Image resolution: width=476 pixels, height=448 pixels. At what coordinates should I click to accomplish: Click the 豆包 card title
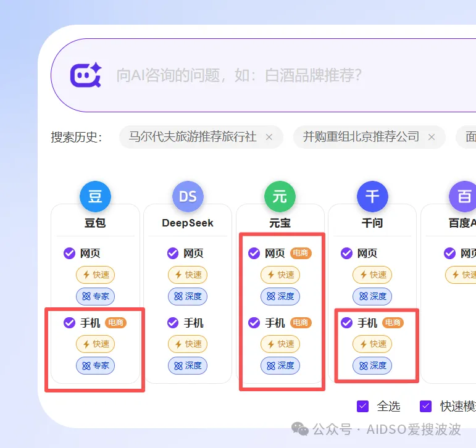click(x=95, y=223)
